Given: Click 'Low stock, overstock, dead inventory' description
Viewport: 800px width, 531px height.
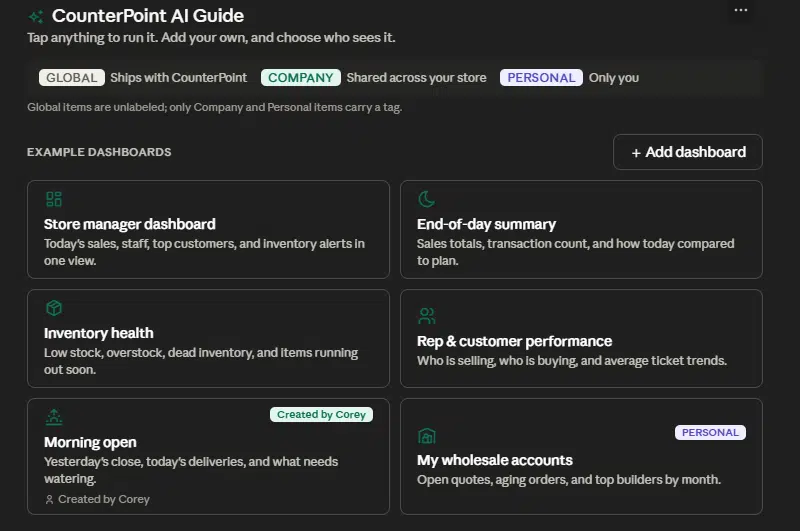Looking at the screenshot, I should pyautogui.click(x=201, y=361).
